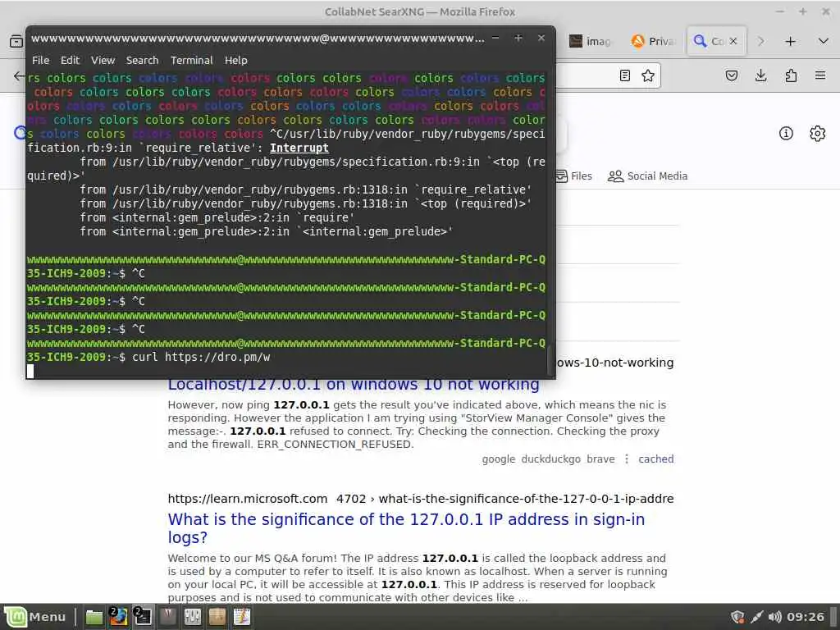Viewport: 840px width, 630px height.
Task: Switch to the 'Priva' tab in Firefox
Action: [x=653, y=41]
